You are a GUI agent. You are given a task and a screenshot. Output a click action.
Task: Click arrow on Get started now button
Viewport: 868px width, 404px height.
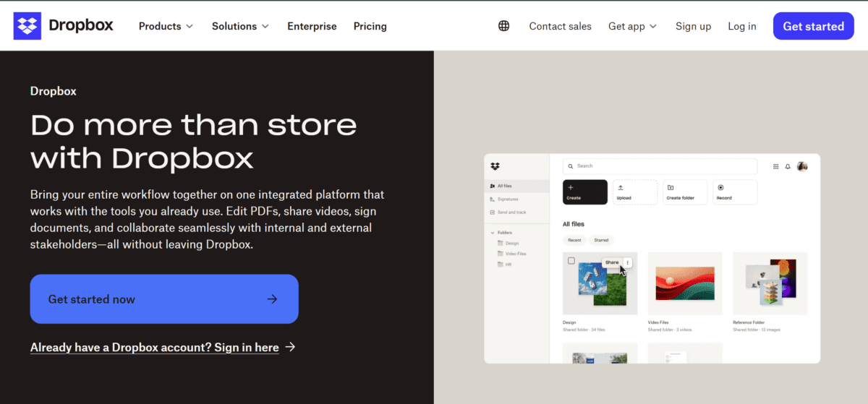click(x=272, y=299)
